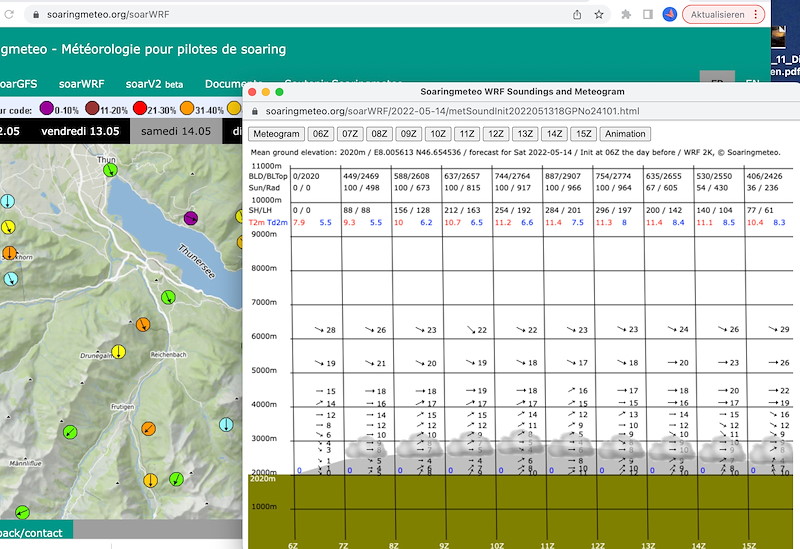This screenshot has height=549, width=800.
Task: Open the browser extensions puzzle icon
Action: coord(626,15)
